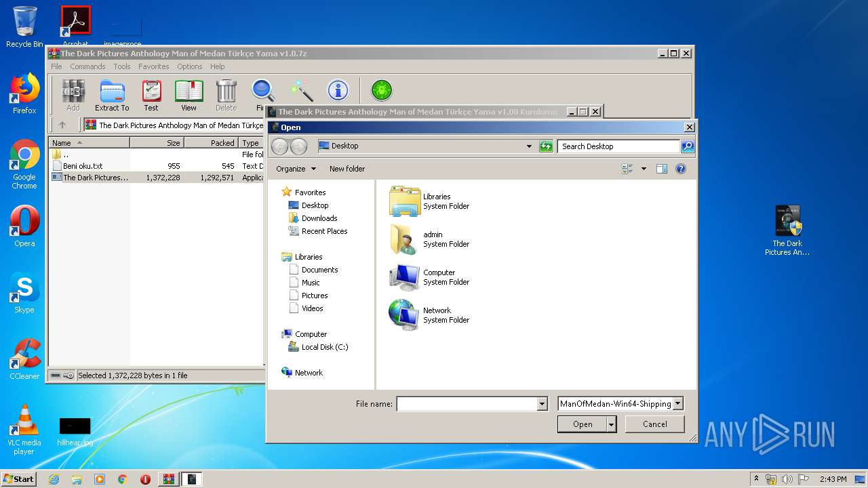This screenshot has height=488, width=868.
Task: Open the WinRAR Tools menu
Action: point(122,66)
